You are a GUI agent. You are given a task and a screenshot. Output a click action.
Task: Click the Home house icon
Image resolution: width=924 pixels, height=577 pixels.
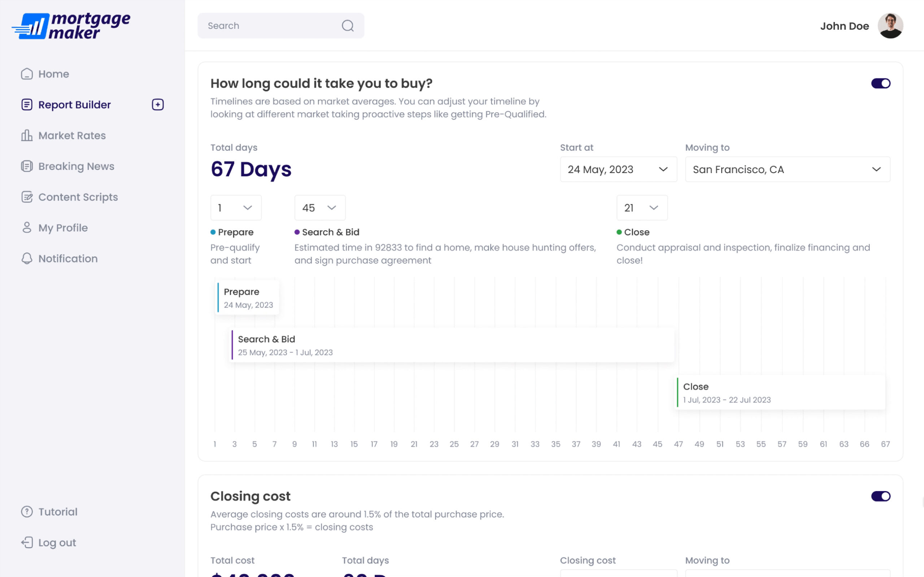tap(27, 74)
